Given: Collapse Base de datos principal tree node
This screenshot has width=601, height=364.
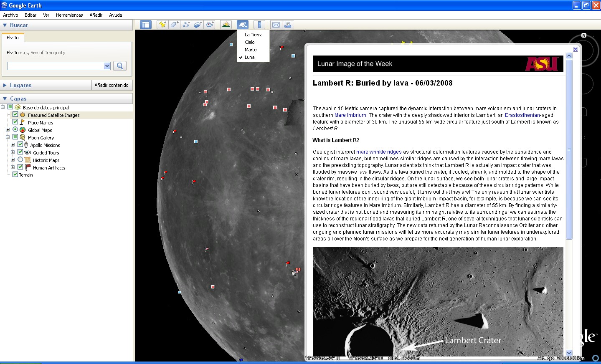Looking at the screenshot, I should [3, 107].
